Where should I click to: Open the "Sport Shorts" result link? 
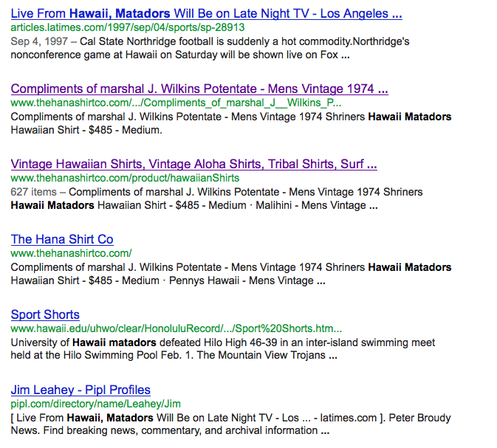pos(45,314)
